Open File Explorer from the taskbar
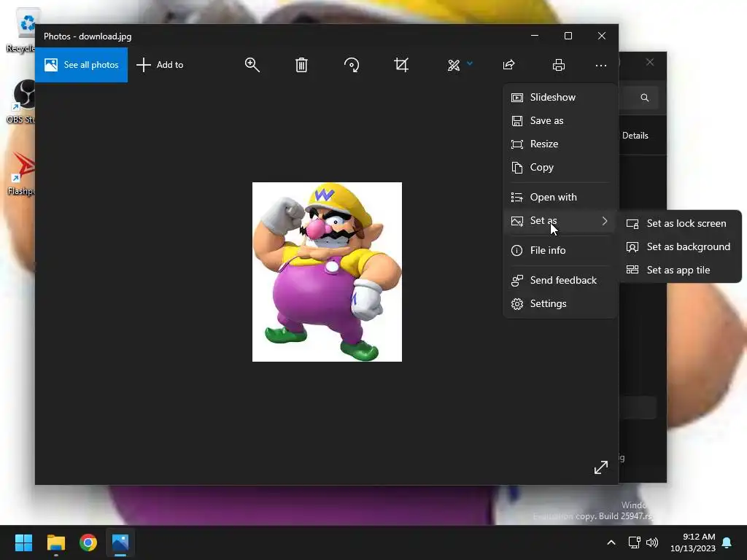The height and width of the screenshot is (560, 747). click(x=55, y=542)
